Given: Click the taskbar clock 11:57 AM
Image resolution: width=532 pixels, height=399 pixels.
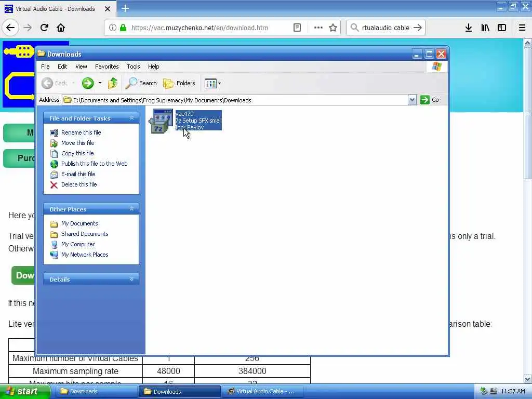Looking at the screenshot, I should pos(513,392).
